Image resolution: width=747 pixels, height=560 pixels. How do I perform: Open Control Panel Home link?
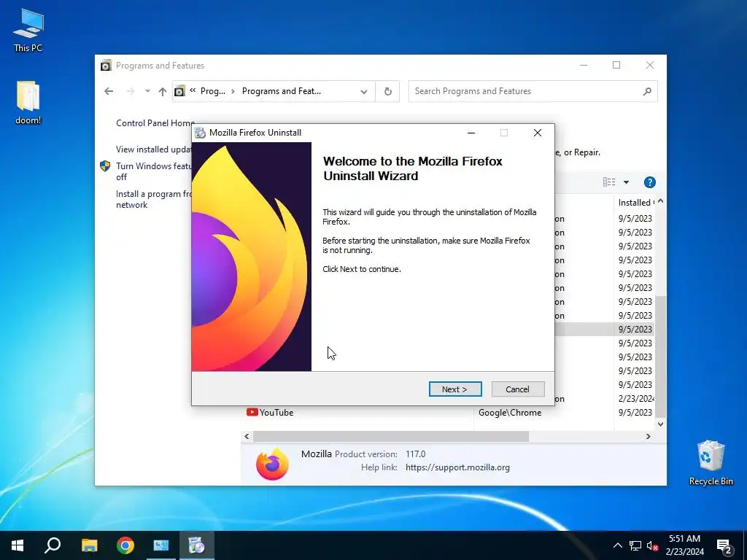[154, 122]
